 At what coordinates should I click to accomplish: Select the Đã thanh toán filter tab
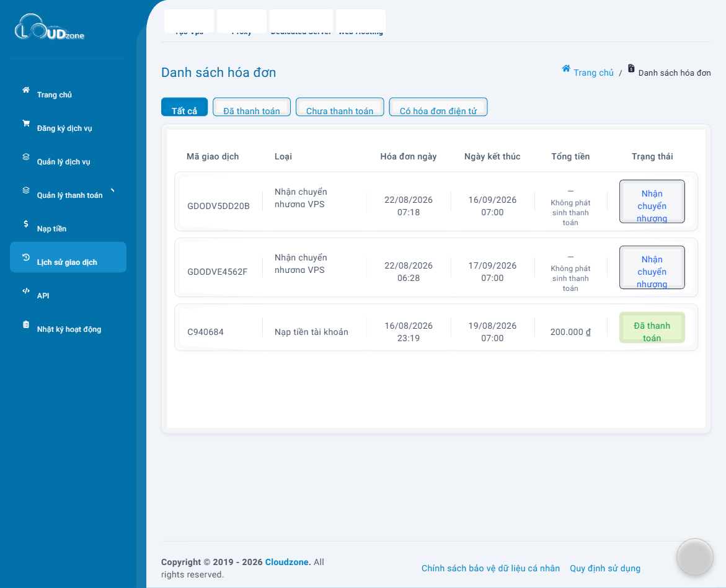252,107
